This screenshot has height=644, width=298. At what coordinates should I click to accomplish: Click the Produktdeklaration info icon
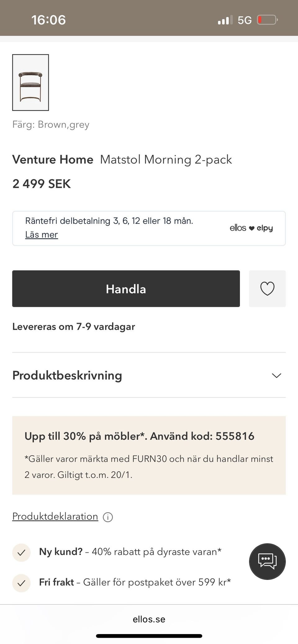(x=108, y=517)
